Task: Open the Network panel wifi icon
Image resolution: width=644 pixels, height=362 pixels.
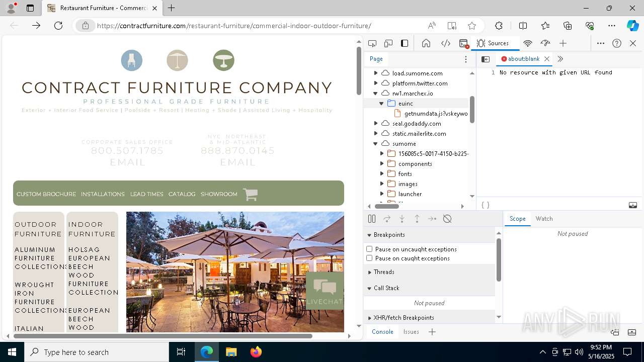Action: click(528, 43)
